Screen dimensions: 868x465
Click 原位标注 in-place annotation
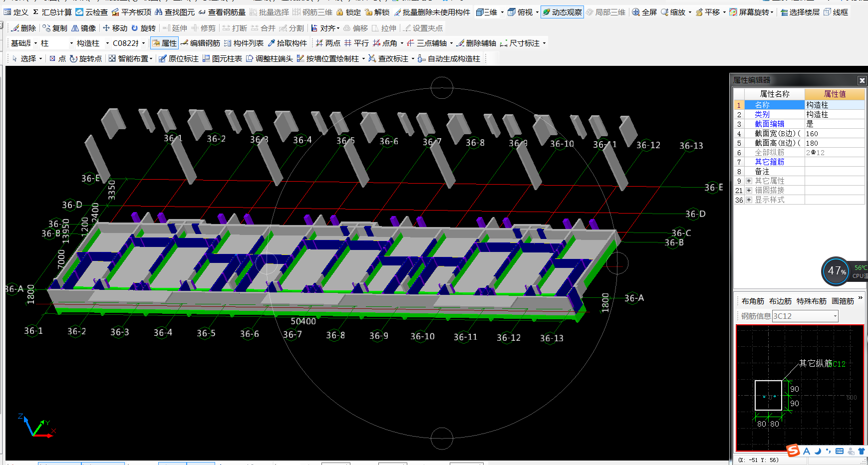[x=179, y=58]
